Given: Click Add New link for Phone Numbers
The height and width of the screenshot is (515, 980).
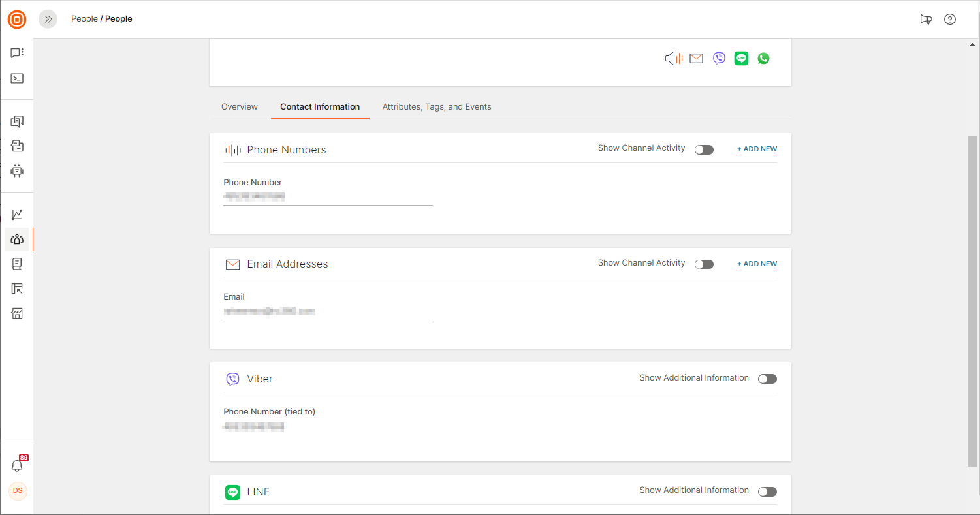Looking at the screenshot, I should click(x=757, y=149).
